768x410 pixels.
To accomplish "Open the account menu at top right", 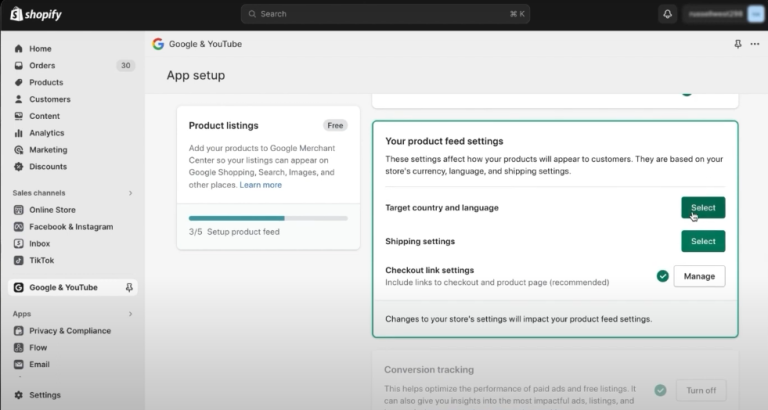I will click(x=724, y=14).
